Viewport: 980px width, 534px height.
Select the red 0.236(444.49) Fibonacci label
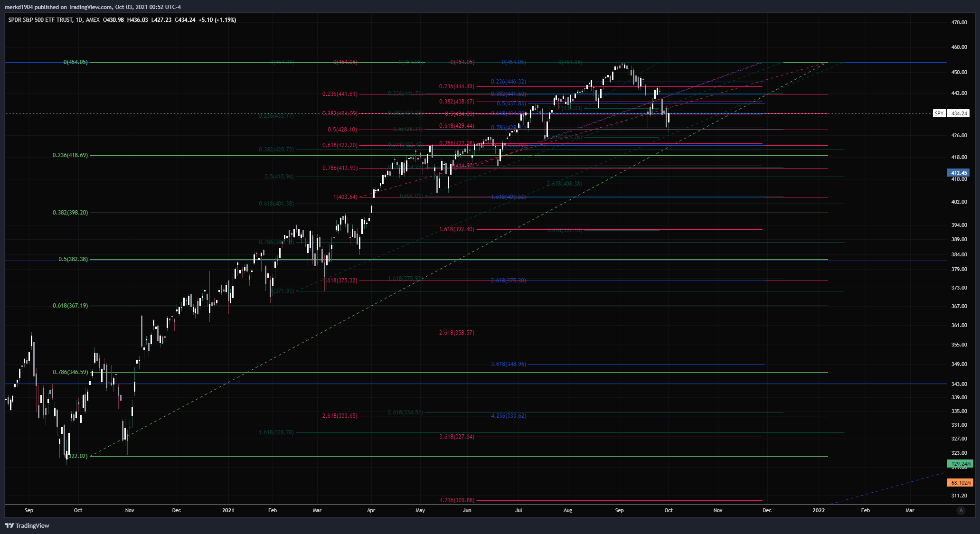point(457,86)
